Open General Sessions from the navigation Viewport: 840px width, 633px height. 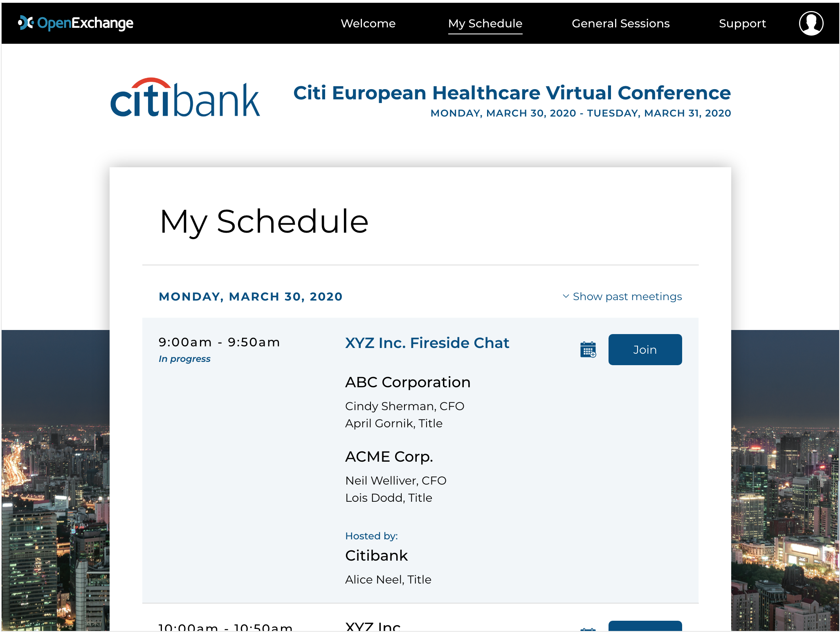pos(620,23)
